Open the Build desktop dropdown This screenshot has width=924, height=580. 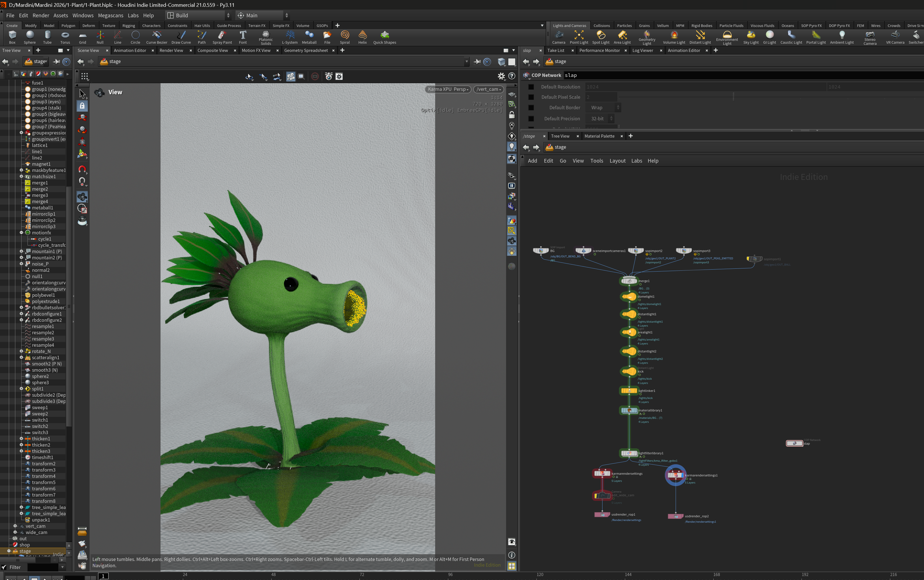tap(198, 15)
